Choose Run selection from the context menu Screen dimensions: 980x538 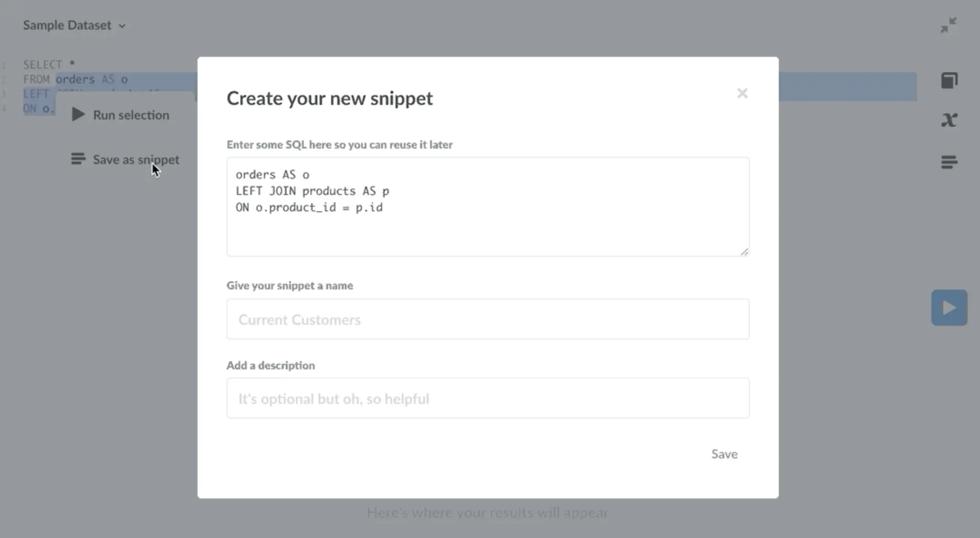(x=131, y=115)
